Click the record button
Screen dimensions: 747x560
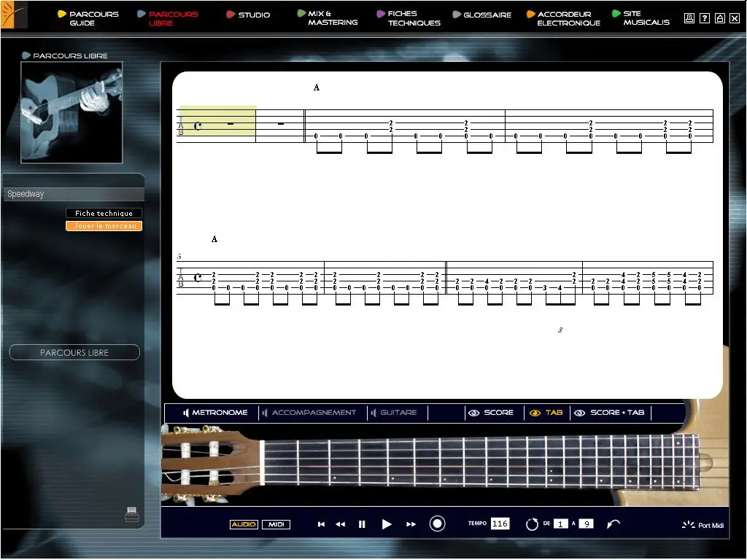click(x=438, y=524)
